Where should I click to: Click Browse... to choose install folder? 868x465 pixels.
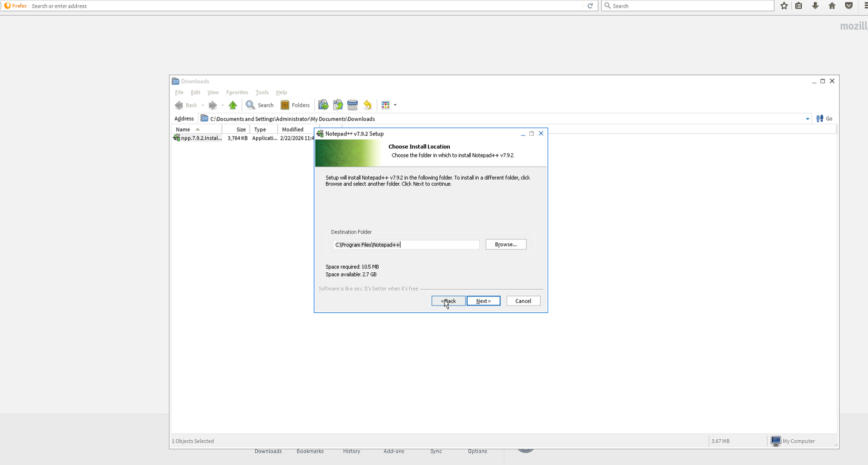pos(506,244)
